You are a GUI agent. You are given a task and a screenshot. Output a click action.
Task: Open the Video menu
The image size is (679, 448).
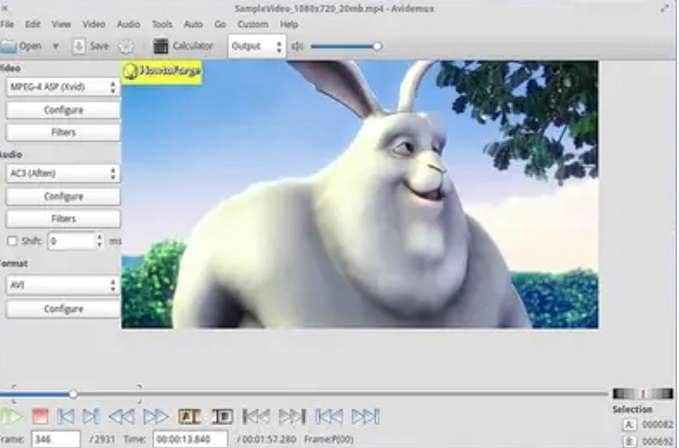(x=94, y=24)
